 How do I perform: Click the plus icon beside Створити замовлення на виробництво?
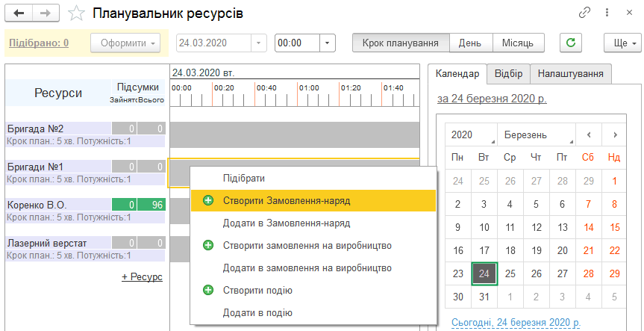(208, 246)
